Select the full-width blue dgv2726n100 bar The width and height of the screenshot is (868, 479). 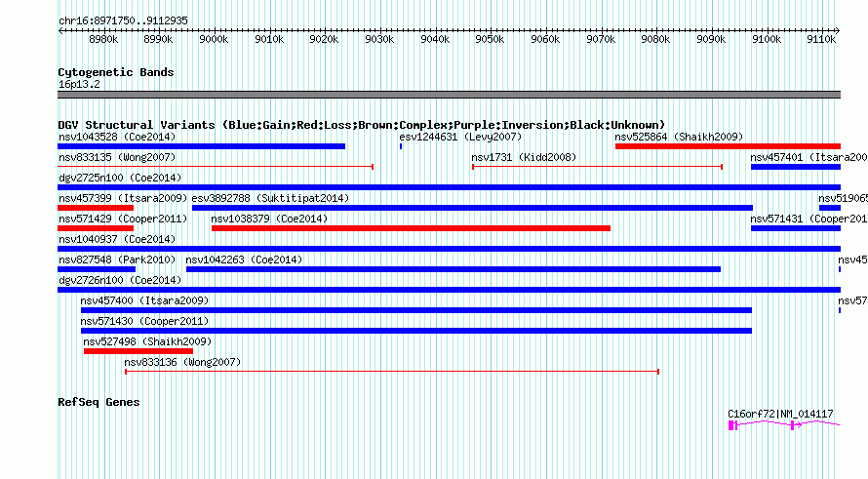(449, 290)
